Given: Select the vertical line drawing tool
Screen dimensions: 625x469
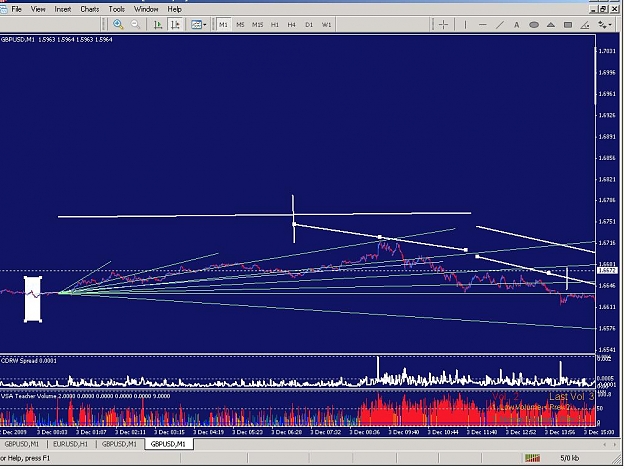Looking at the screenshot, I should tap(465, 25).
